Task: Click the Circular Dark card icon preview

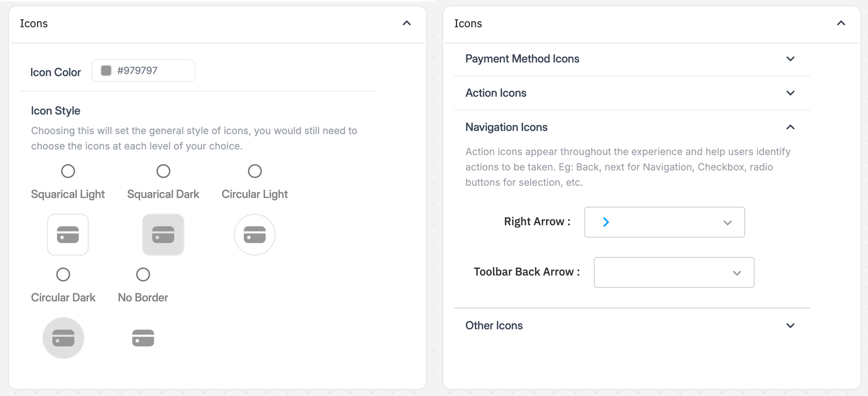Action: point(63,338)
